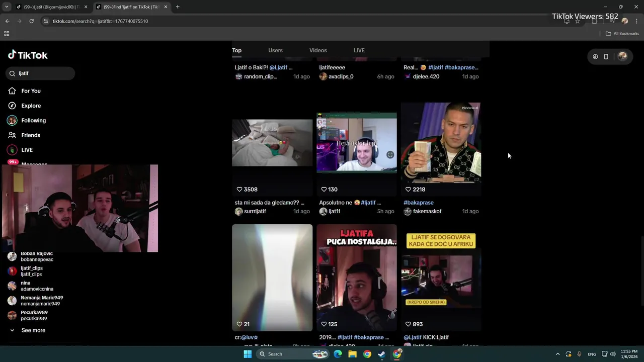The width and height of the screenshot is (644, 362).
Task: Open All Bookmarks folder
Action: point(622,34)
